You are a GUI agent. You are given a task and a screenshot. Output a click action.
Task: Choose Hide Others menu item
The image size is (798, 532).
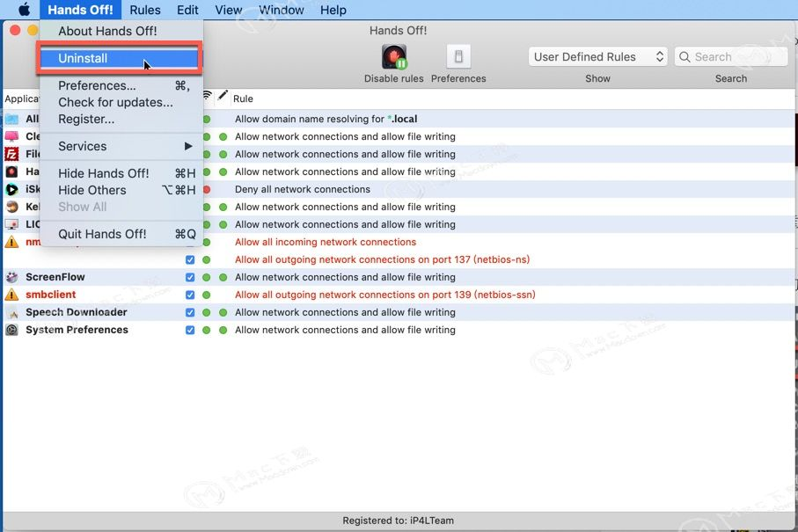[121, 190]
